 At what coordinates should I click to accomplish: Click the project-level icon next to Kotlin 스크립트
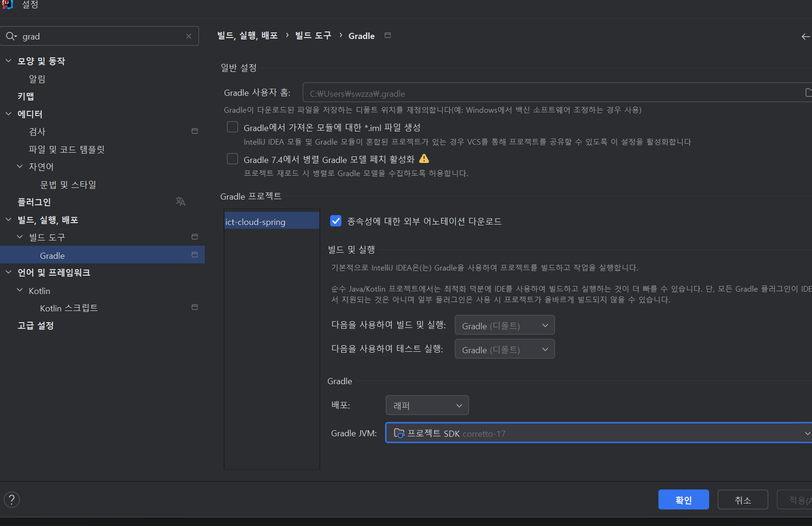194,307
